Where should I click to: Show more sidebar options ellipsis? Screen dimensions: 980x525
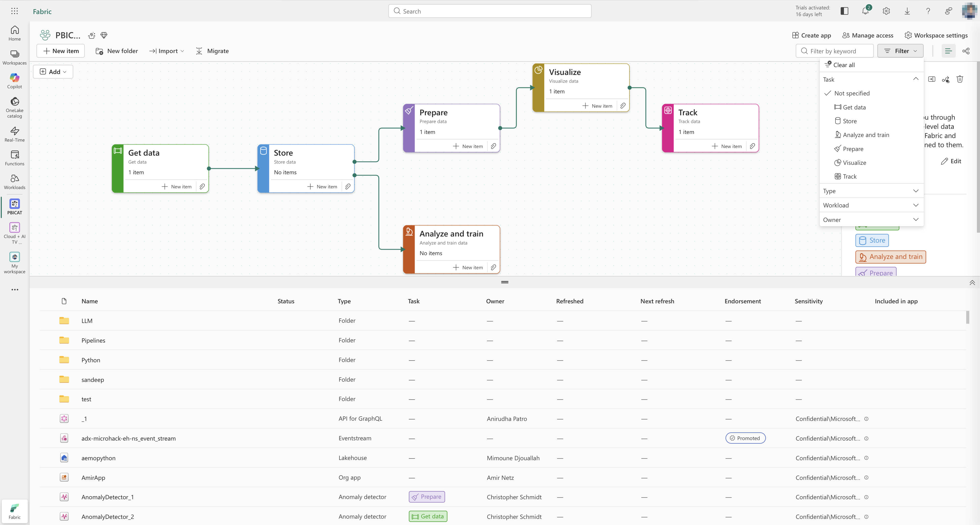(15, 290)
